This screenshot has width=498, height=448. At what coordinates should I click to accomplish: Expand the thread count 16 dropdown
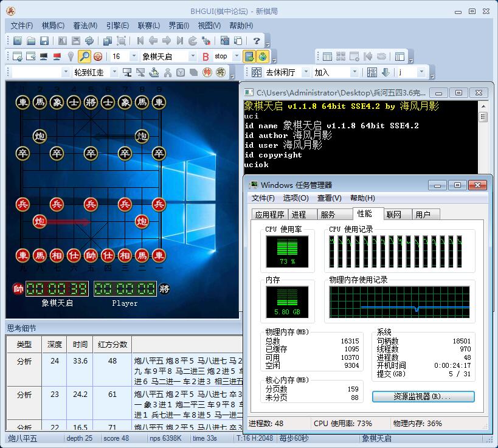click(x=134, y=56)
